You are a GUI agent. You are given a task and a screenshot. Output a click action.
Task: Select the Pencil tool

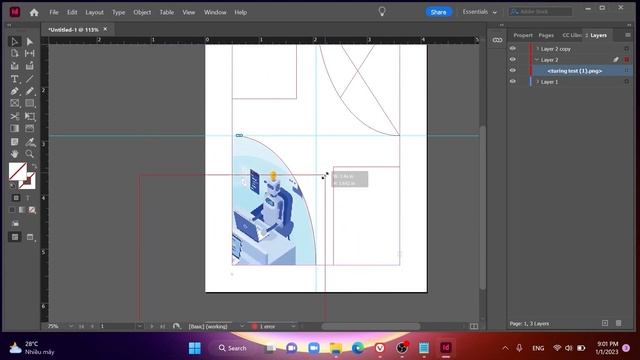pyautogui.click(x=30, y=91)
